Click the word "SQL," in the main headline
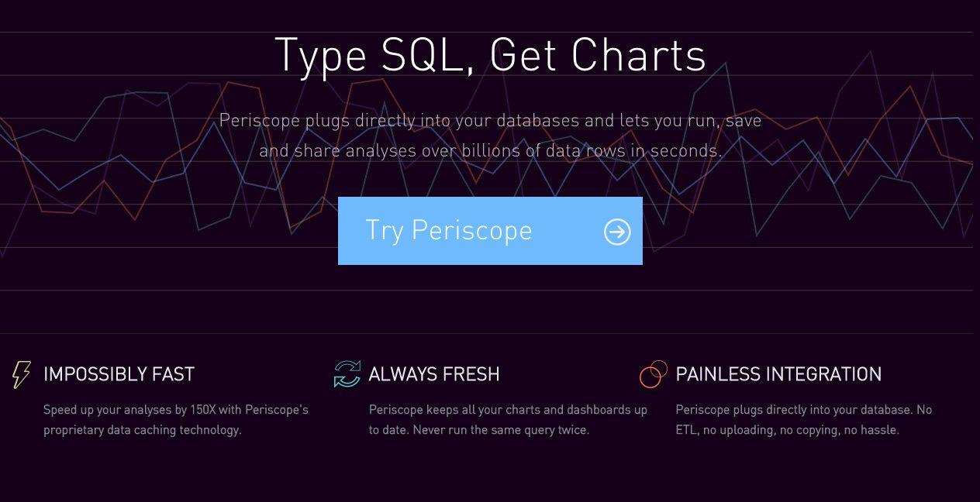The width and height of the screenshot is (980, 502). (x=428, y=56)
